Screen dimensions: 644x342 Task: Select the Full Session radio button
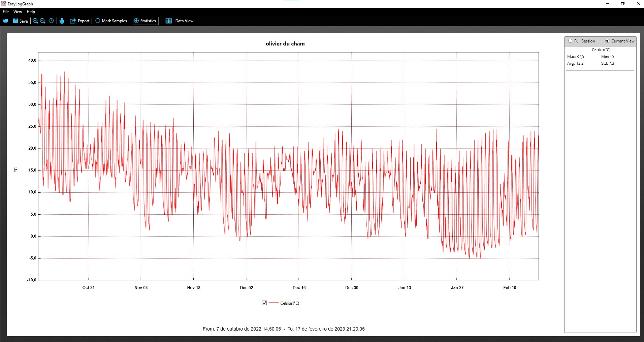click(x=570, y=41)
